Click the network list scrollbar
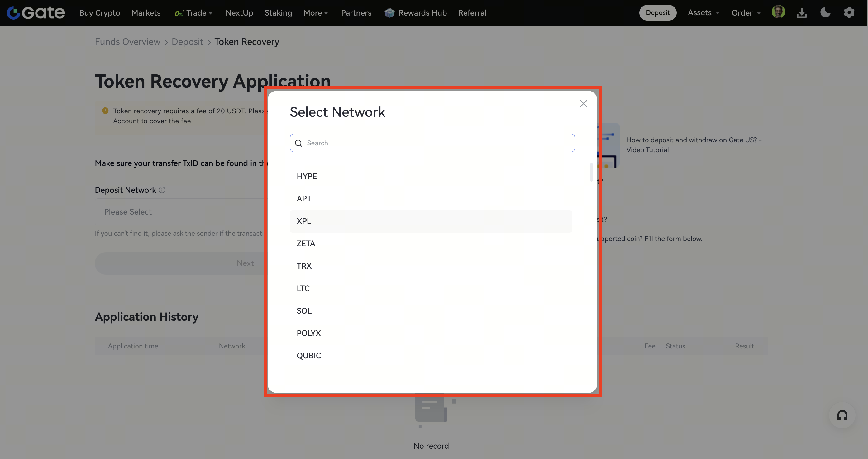This screenshot has height=459, width=868. click(x=591, y=173)
